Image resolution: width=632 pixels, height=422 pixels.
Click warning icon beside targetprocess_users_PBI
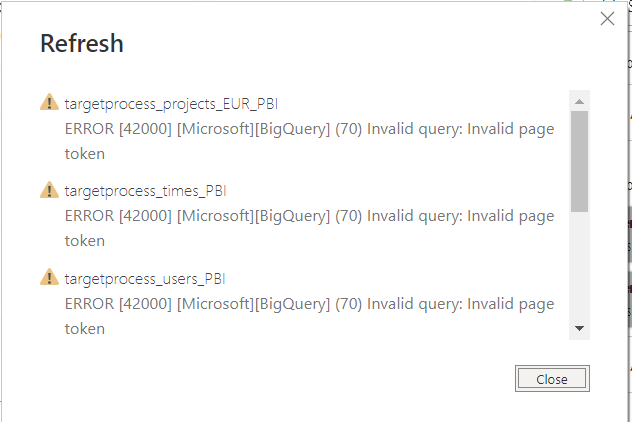tap(50, 277)
